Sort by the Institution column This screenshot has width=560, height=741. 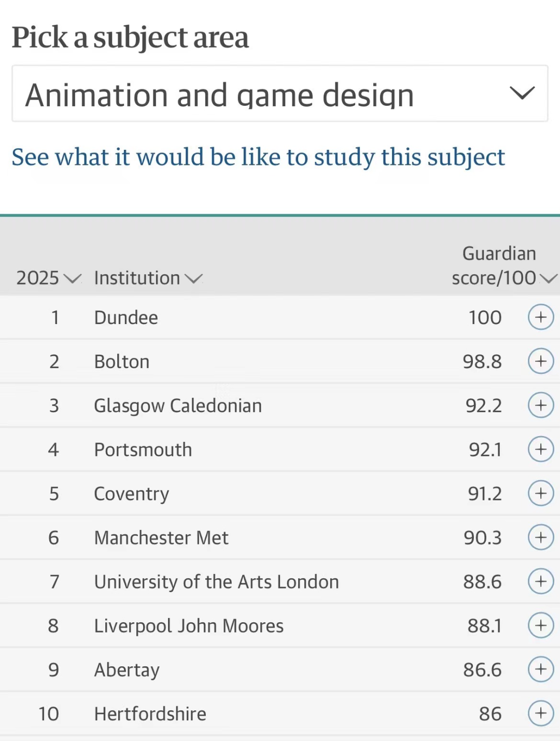pos(148,278)
